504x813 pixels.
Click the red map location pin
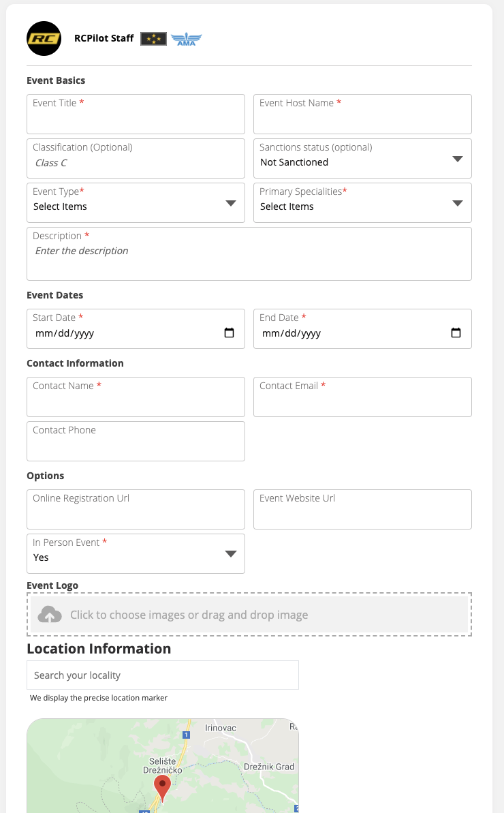pos(162,787)
